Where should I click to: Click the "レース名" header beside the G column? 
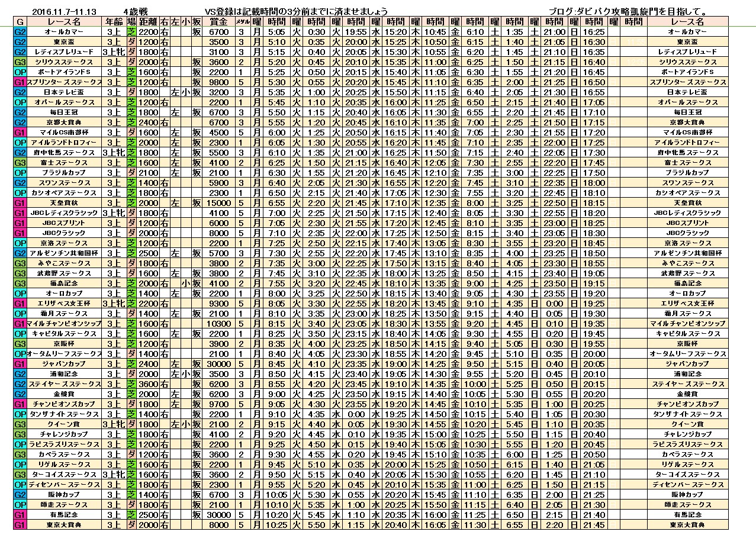pos(65,21)
